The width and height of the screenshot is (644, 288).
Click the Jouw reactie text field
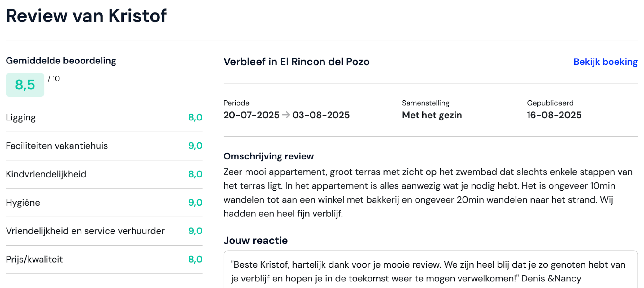click(431, 269)
